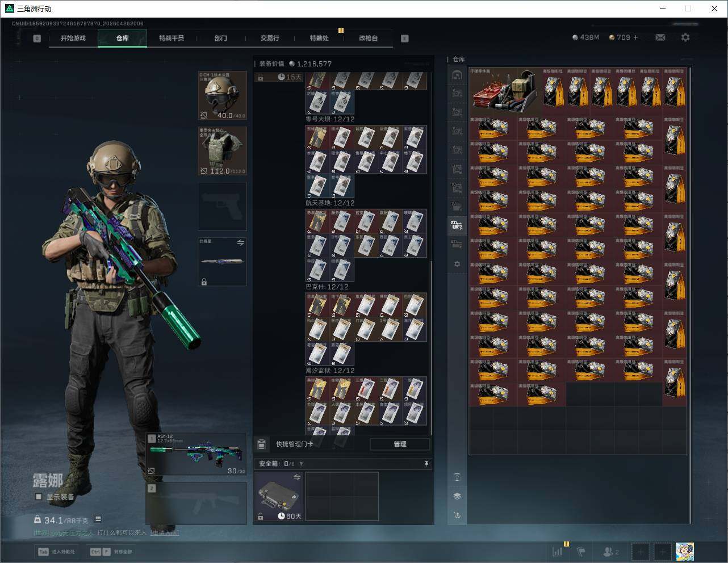Toggle the 显示装备 checkbox
The height and width of the screenshot is (563, 728).
[x=39, y=497]
